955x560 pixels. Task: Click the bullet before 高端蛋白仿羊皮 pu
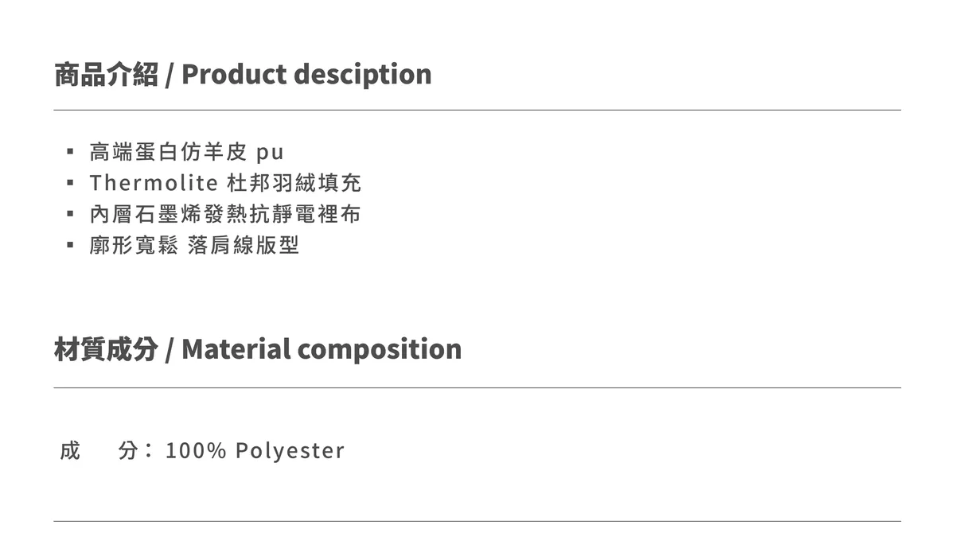[71, 151]
